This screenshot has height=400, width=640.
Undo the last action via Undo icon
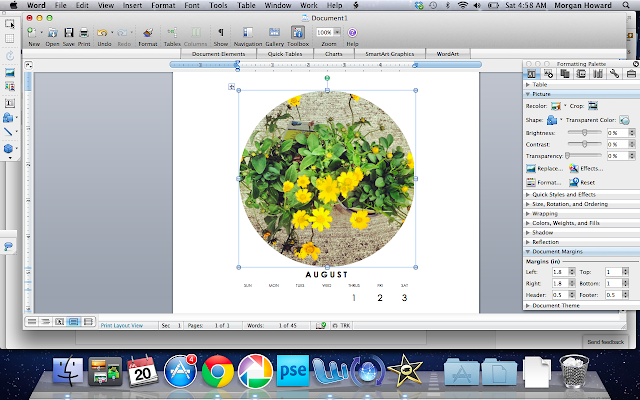102,33
